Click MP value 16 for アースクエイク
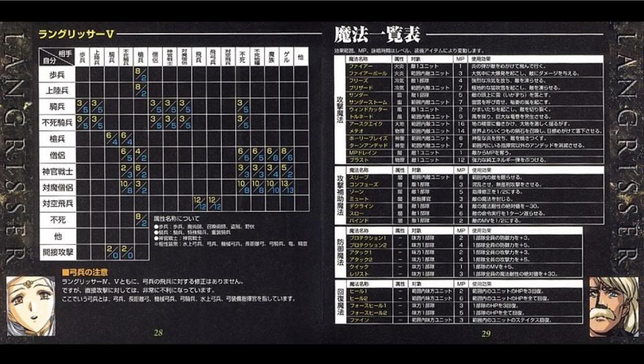The width and height of the screenshot is (644, 364). [x=460, y=124]
